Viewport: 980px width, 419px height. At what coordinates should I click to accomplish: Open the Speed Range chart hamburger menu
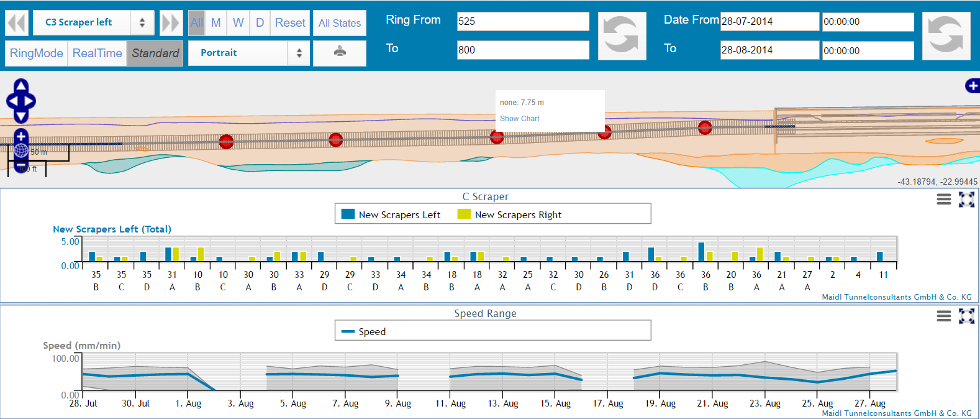point(943,316)
